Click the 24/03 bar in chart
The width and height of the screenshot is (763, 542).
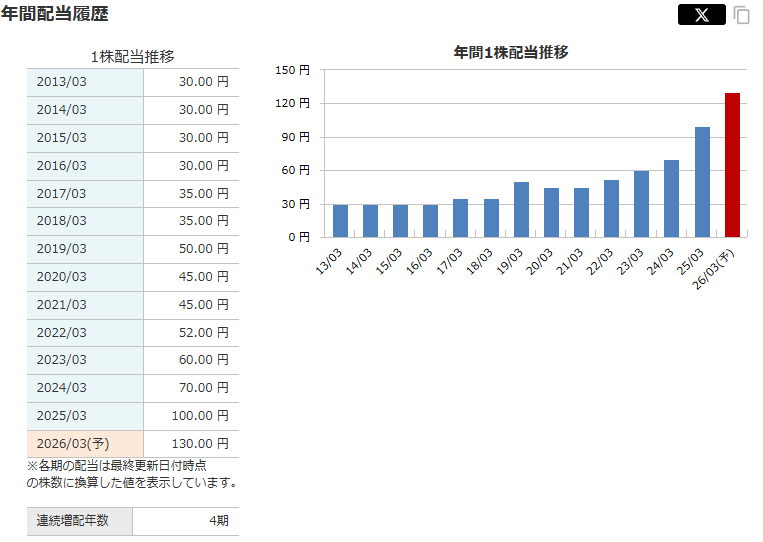(671, 199)
